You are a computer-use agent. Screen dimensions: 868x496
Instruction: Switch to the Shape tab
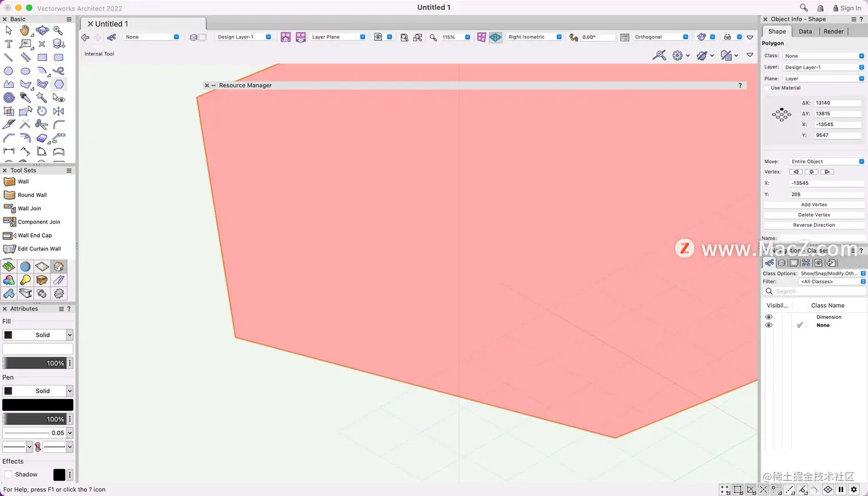pyautogui.click(x=777, y=32)
